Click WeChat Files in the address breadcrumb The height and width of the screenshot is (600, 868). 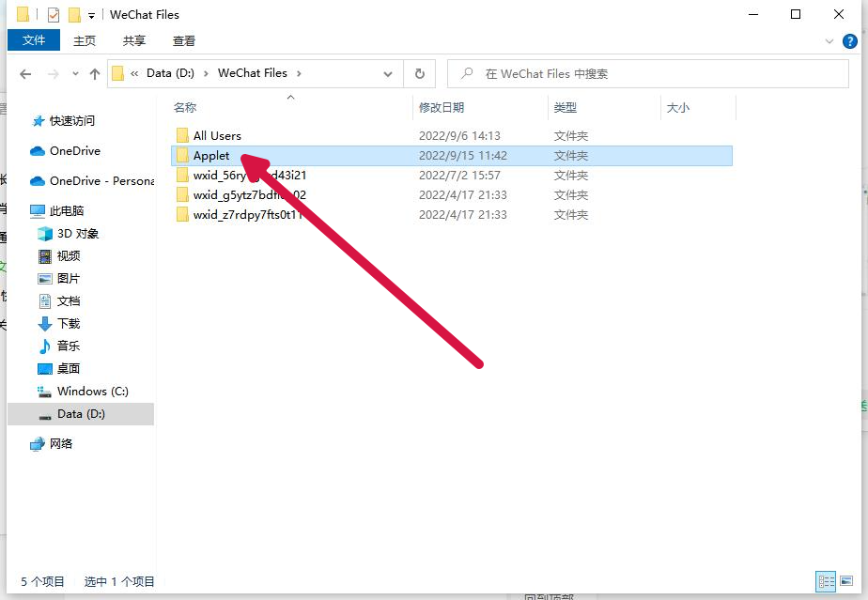(x=253, y=73)
